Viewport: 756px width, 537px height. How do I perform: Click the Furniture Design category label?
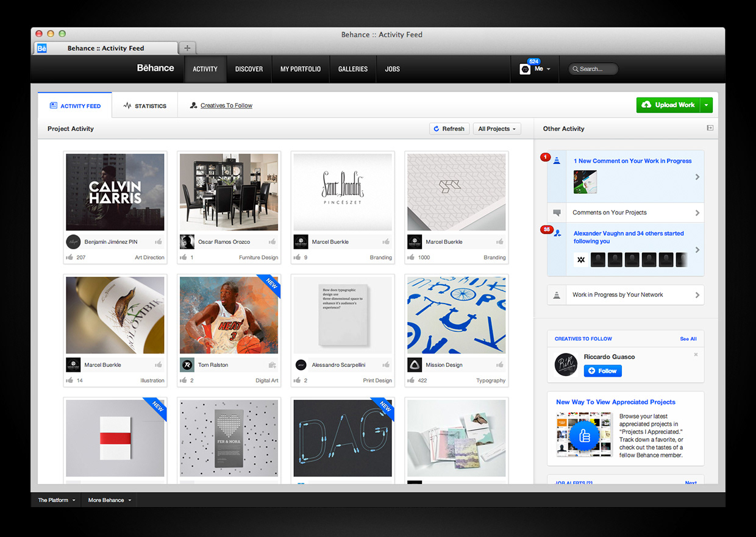click(x=259, y=258)
